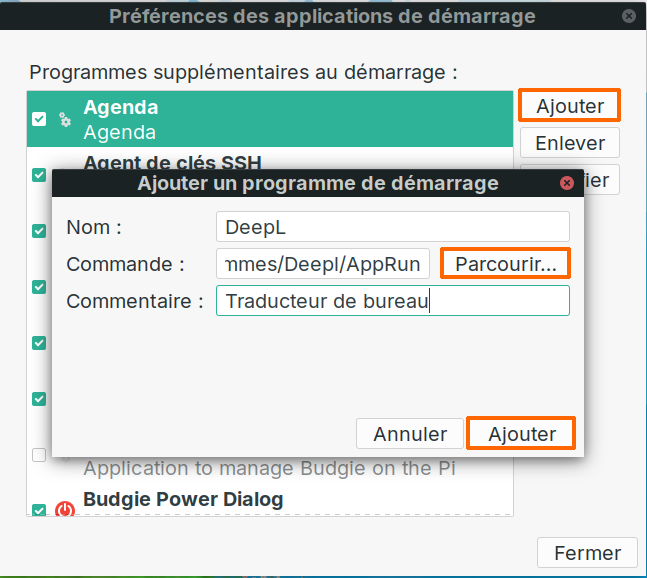Disable the Budgie Power Dialog checkbox
This screenshot has width=647, height=578.
(39, 510)
